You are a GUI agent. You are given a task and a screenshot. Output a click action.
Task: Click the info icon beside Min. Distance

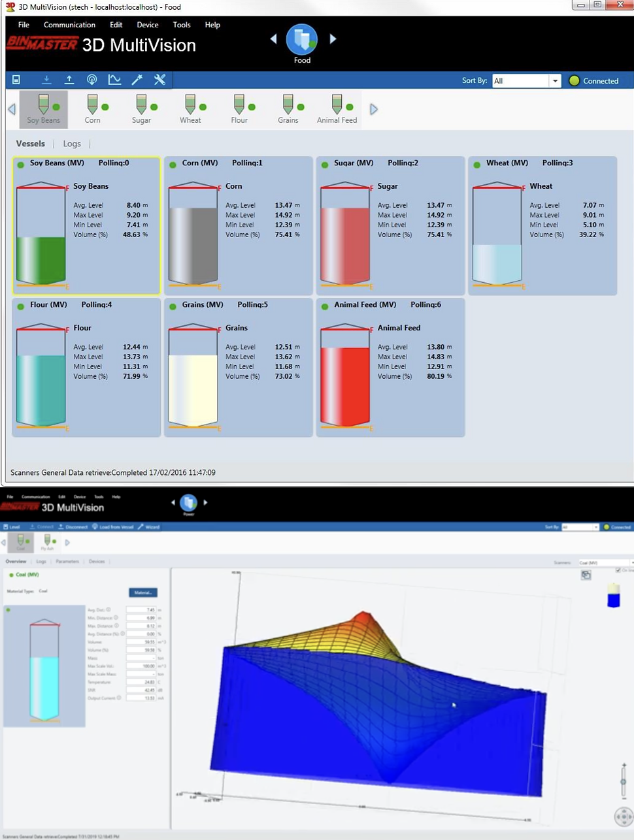(116, 618)
